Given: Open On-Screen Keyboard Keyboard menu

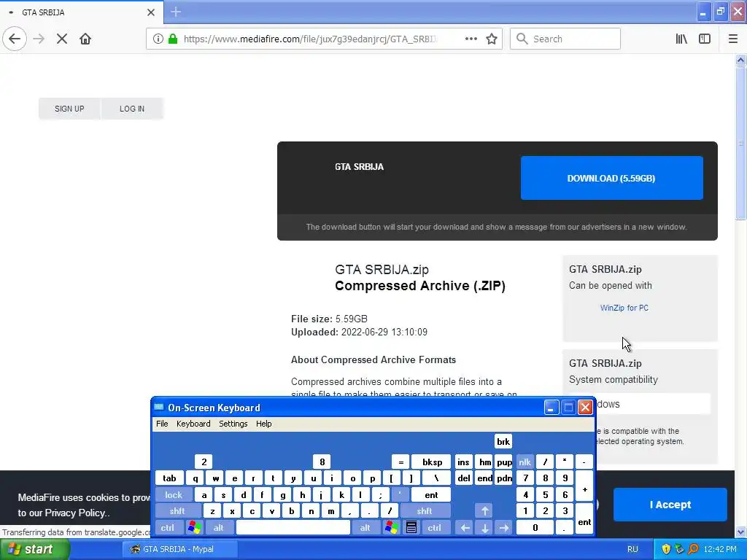Looking at the screenshot, I should coord(193,424).
